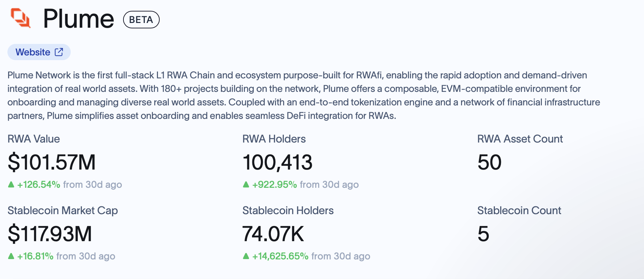The height and width of the screenshot is (279, 644).
Task: Click the $117.93M Stablecoin Market Cap value
Action: [50, 234]
